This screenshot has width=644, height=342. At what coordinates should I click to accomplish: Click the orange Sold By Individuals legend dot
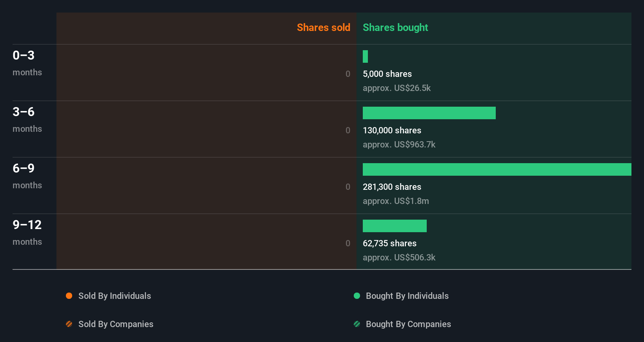click(69, 296)
